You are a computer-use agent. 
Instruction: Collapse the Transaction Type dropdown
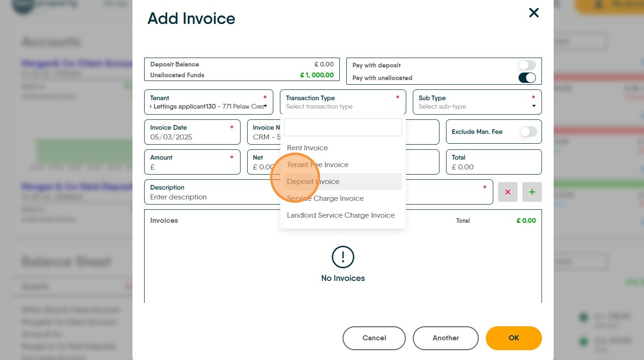(x=343, y=102)
